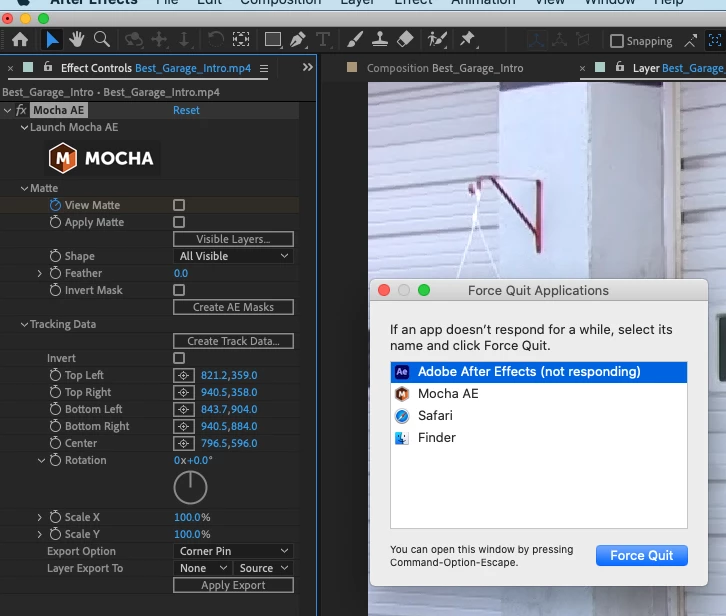Toggle the Feather stopwatch
This screenshot has height=616, width=726.
55,273
